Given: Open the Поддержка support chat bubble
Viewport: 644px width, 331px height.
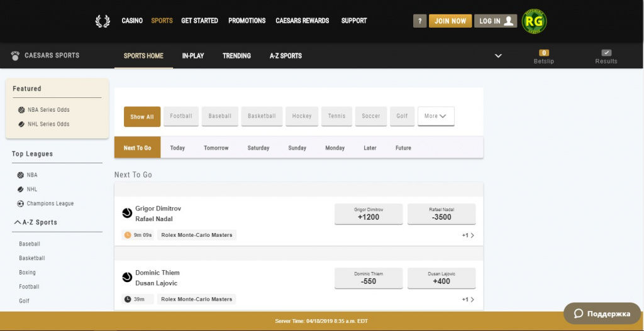Looking at the screenshot, I should click(x=602, y=314).
